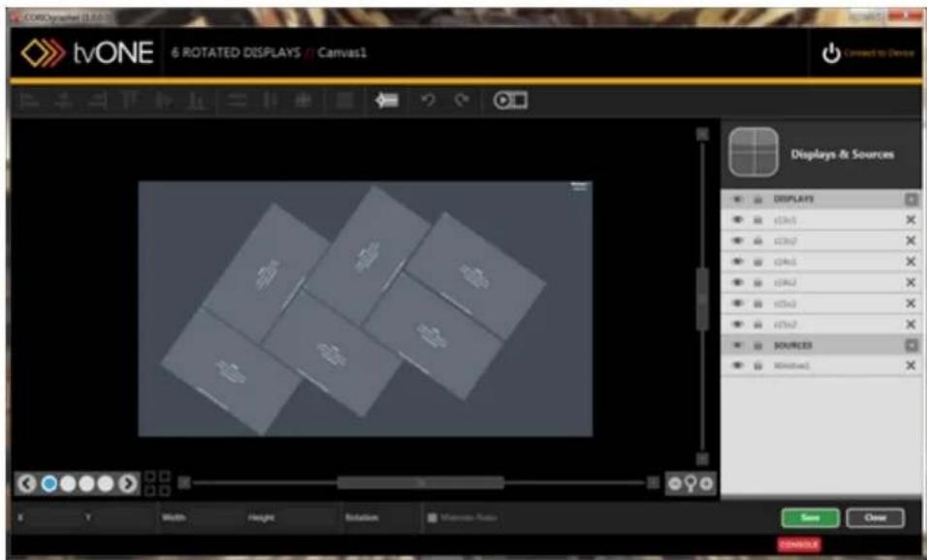Toggle visibility of display s13o2
The image size is (927, 560).
coord(737,241)
